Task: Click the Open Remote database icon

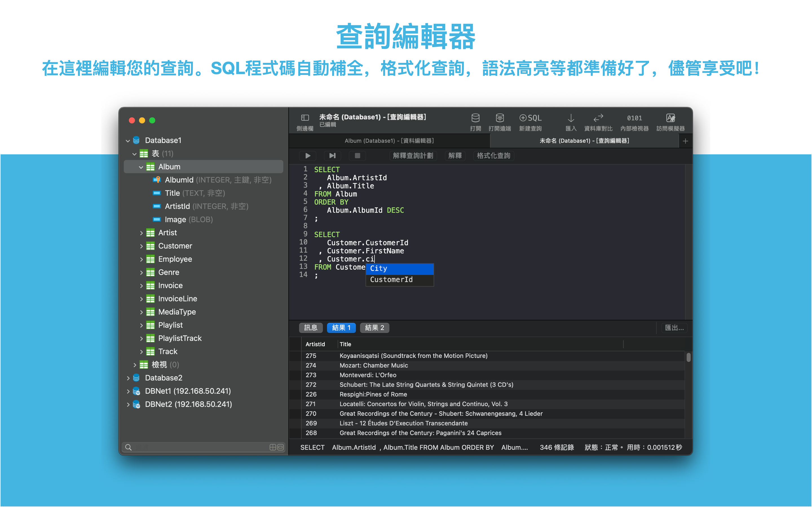Action: coord(500,118)
